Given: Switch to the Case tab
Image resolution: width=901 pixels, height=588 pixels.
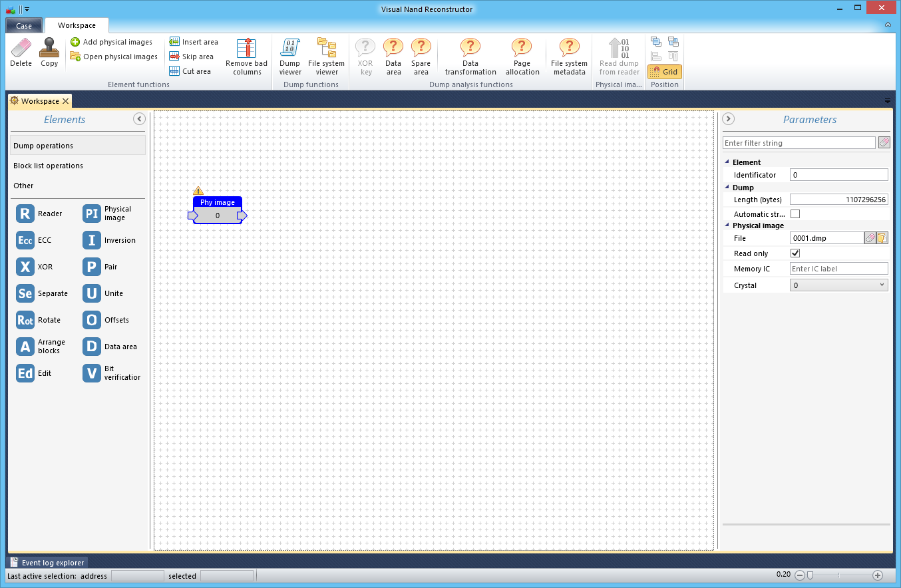Looking at the screenshot, I should (24, 26).
